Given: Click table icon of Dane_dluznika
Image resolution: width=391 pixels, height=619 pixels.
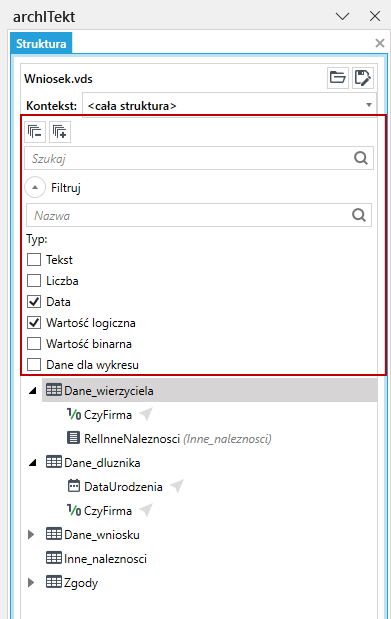Looking at the screenshot, I should pos(54,462).
